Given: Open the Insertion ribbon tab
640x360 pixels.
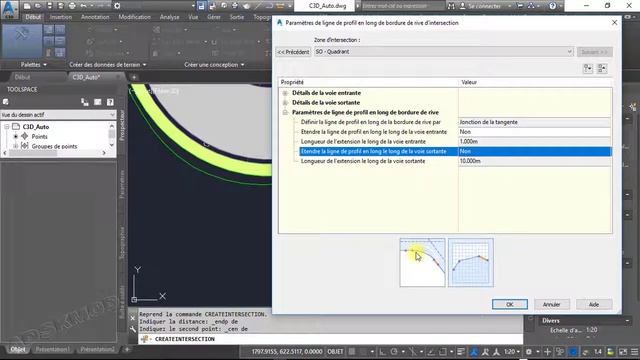Looking at the screenshot, I should pyautogui.click(x=61, y=17).
